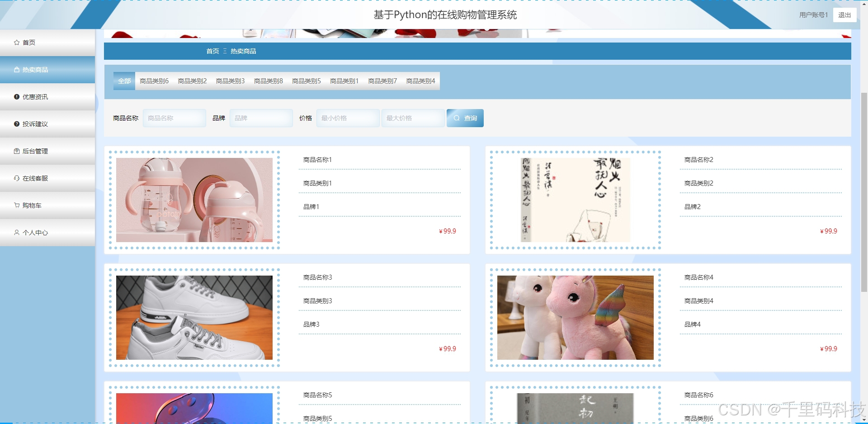Screen dimensions: 868x424
Task: Click the 退出 logout button
Action: [844, 15]
